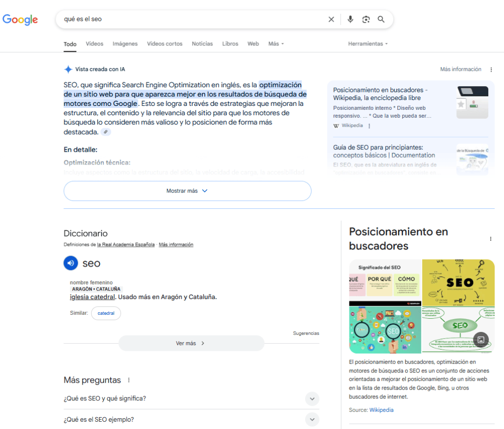The image size is (504, 429).
Task: Open the yellow SEO diagram thumbnail
Action: pyautogui.click(x=458, y=283)
